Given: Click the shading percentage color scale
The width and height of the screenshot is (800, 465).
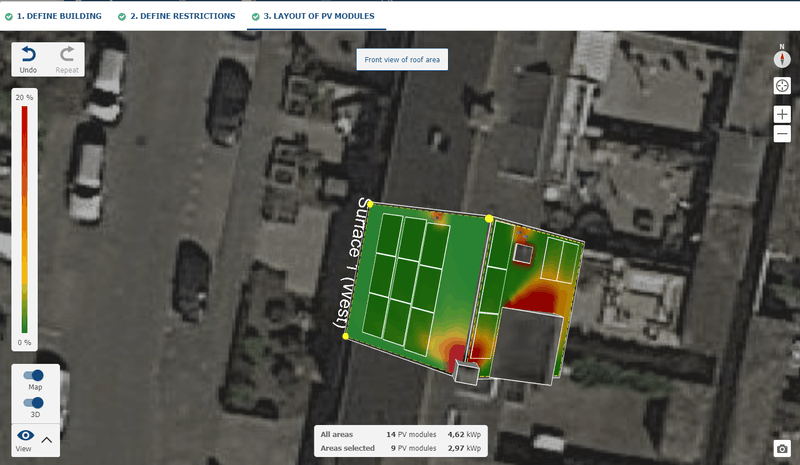Looking at the screenshot, I should tap(24, 219).
